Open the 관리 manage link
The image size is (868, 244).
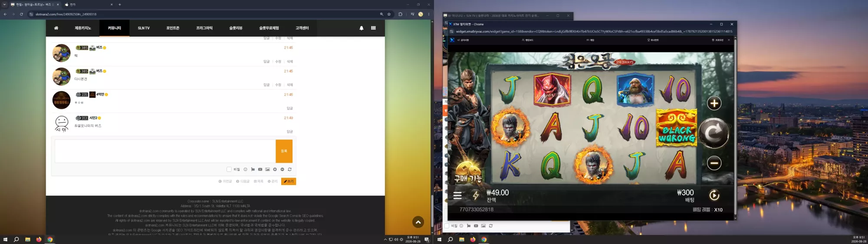click(x=273, y=181)
